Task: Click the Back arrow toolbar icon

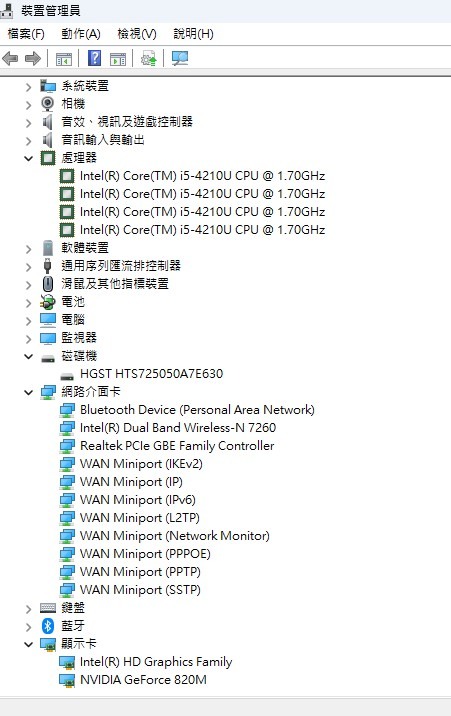Action: [10, 58]
